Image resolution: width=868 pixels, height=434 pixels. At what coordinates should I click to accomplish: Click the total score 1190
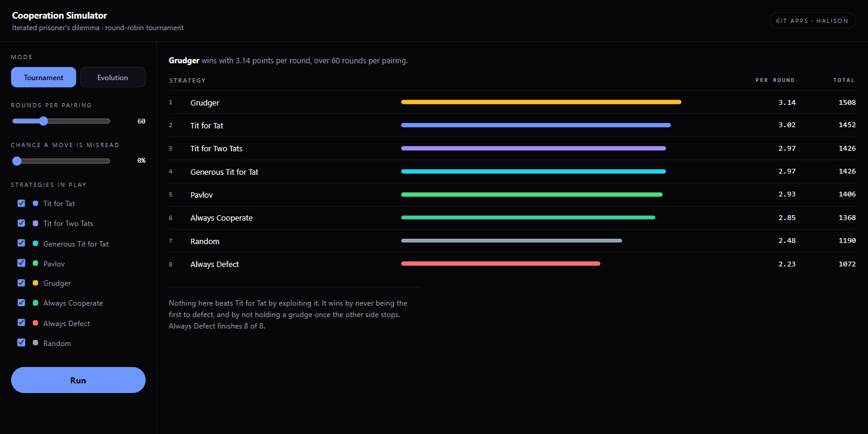847,241
